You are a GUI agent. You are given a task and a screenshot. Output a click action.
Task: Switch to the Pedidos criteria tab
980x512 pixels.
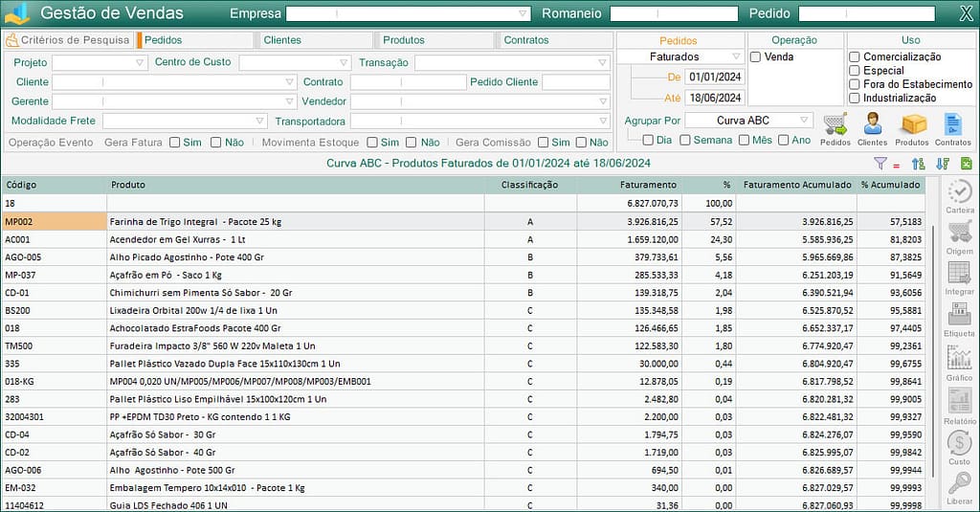pos(194,40)
